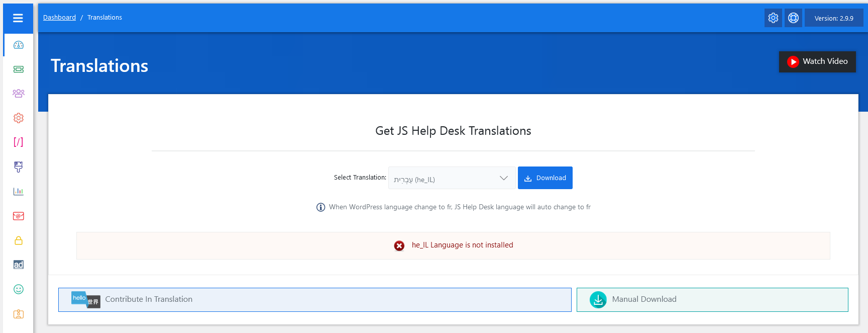Screen dimensions: 868x333
Task: Click the red gear icon in sidebar
Action: (x=19, y=118)
